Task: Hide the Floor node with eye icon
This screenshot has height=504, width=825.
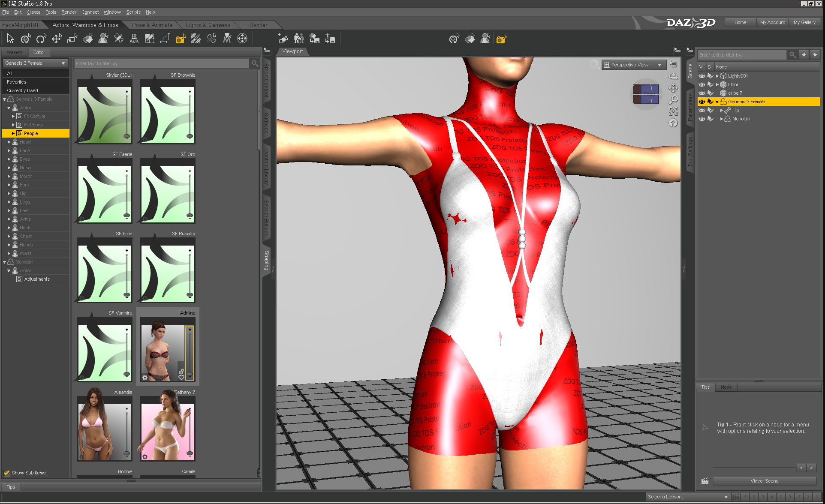Action: click(702, 84)
